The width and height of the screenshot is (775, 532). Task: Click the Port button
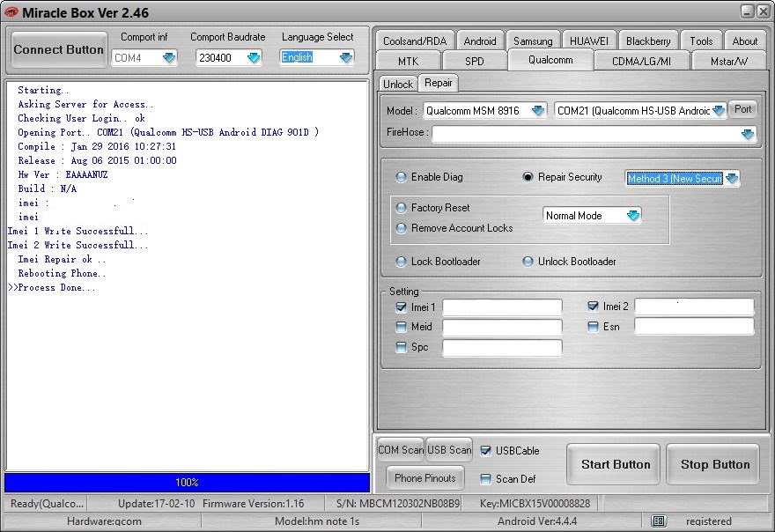click(742, 109)
